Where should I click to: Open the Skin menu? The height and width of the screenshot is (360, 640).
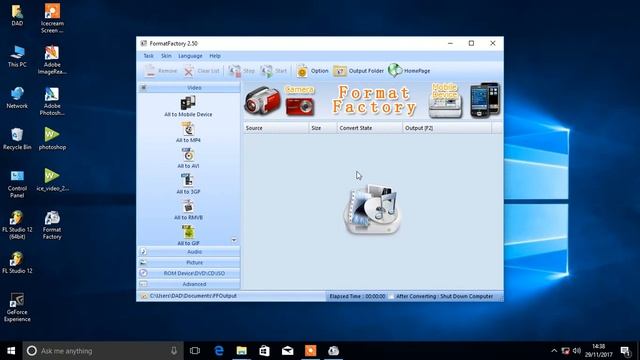point(166,56)
